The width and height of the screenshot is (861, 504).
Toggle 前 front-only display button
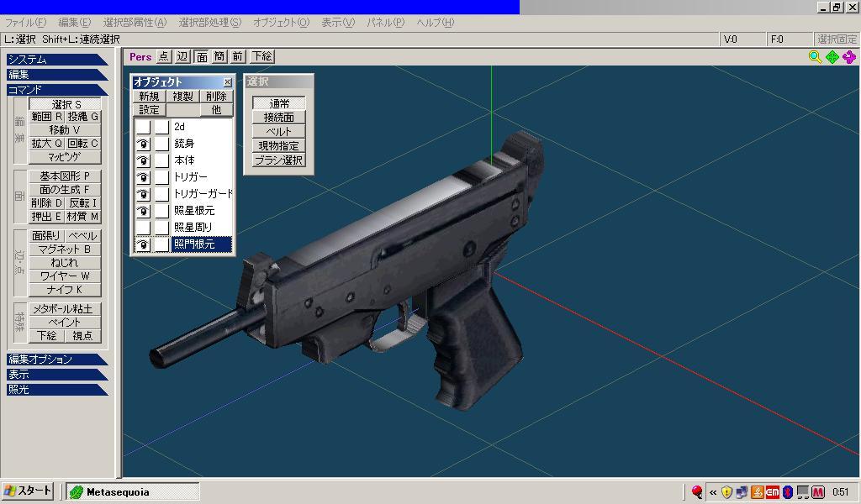coord(237,56)
